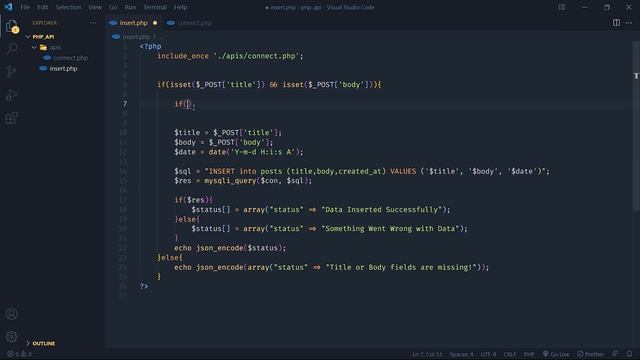Open the Go menu
This screenshot has height=360, width=640.
tap(113, 7)
